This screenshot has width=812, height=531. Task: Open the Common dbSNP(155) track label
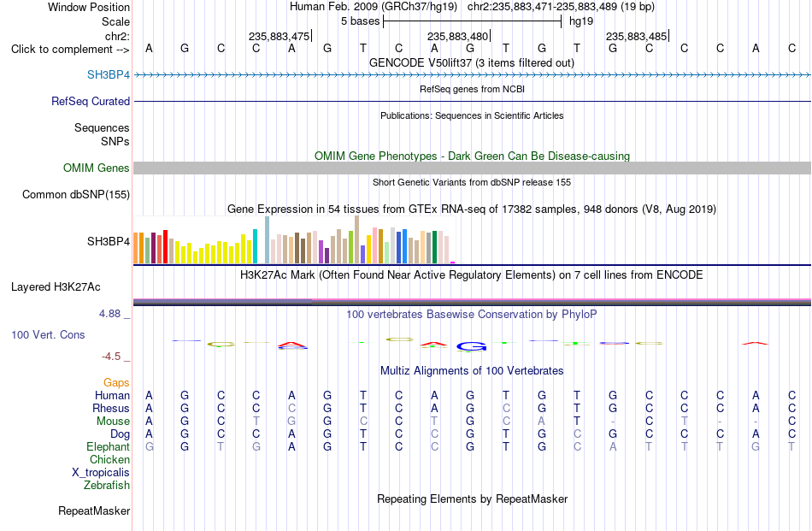[x=76, y=194]
